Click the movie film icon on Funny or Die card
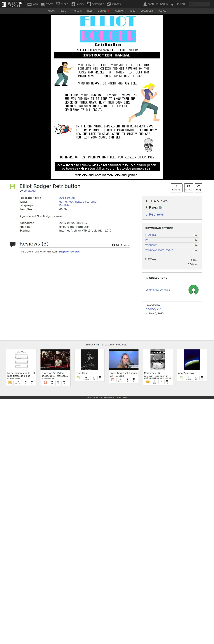 click(46, 382)
